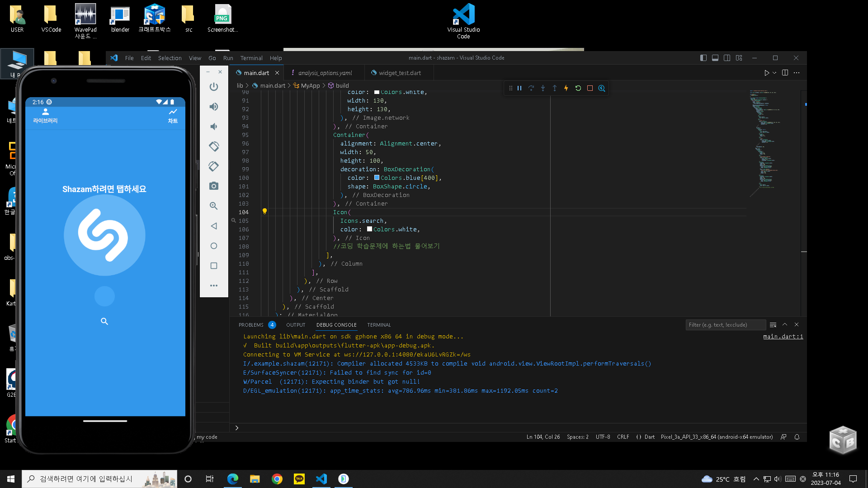Open the Widget Inspector from the debug toolbar
Image resolution: width=868 pixels, height=488 pixels.
602,88
